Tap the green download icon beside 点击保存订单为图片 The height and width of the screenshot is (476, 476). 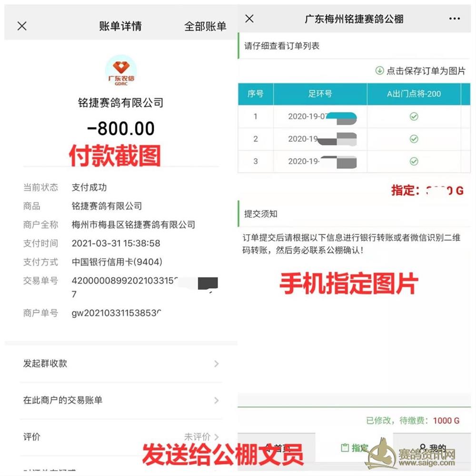click(x=379, y=71)
